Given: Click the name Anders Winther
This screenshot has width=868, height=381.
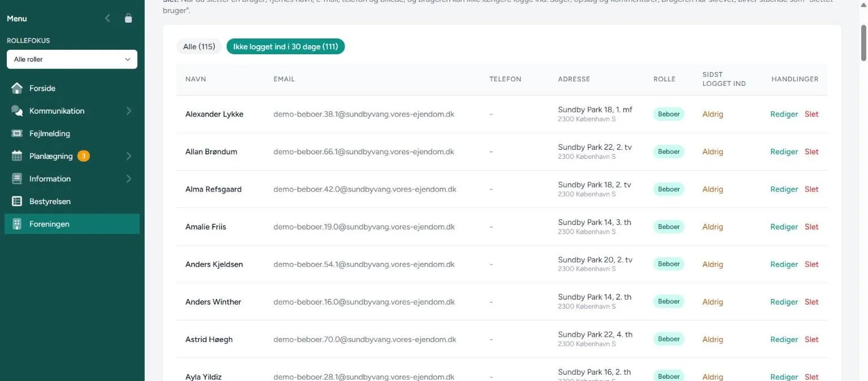Looking at the screenshot, I should click(213, 302).
